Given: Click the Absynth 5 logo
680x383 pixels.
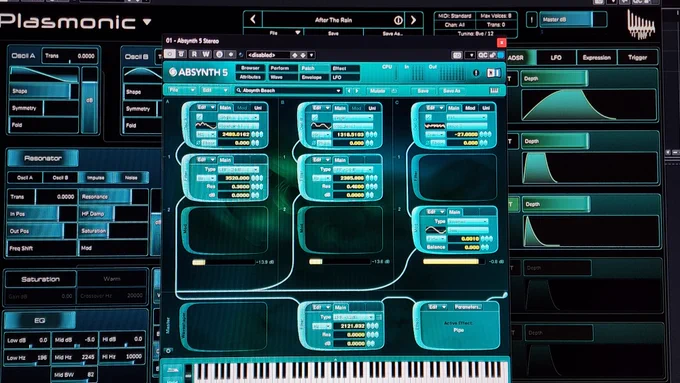Looking at the screenshot, I should 198,72.
